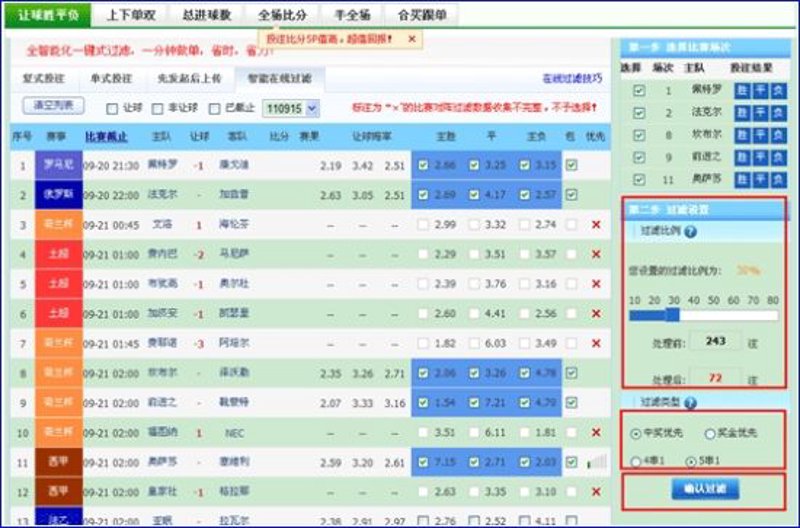Open the help icon beside 过滤比例
This screenshot has height=528, width=800.
pos(690,232)
